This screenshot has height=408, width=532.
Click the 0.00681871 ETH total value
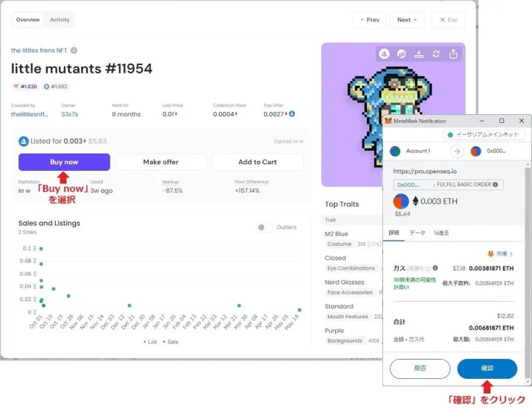pos(491,328)
